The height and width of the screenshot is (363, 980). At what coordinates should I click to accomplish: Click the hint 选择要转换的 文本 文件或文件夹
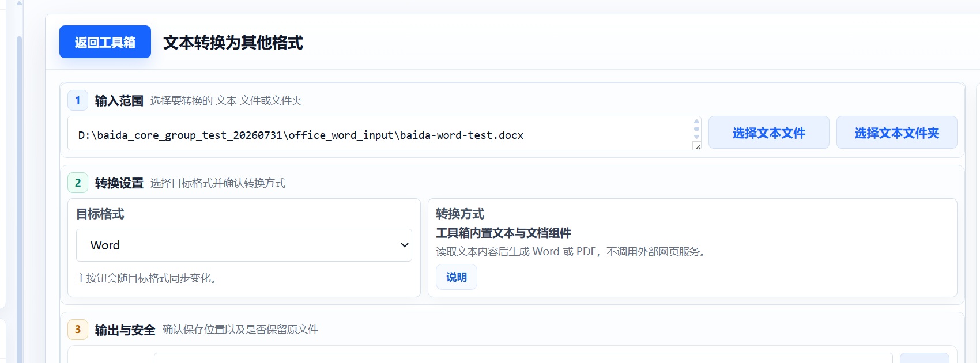point(226,101)
